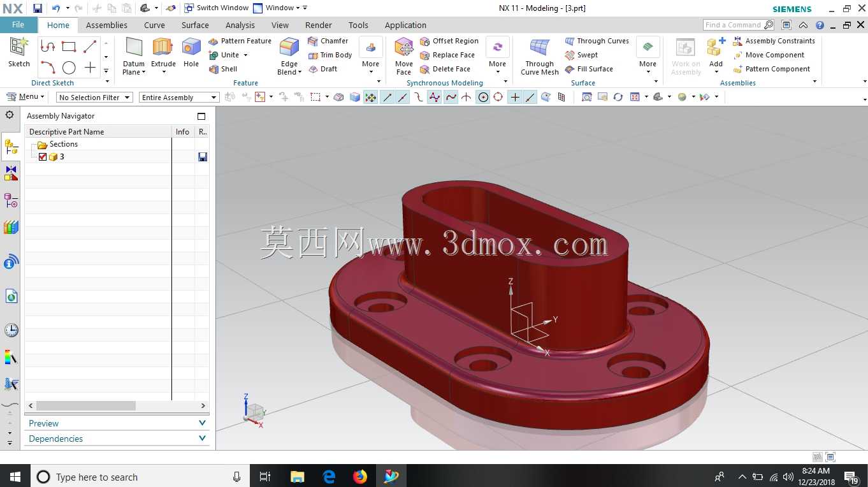Start a new Sketch

point(19,52)
